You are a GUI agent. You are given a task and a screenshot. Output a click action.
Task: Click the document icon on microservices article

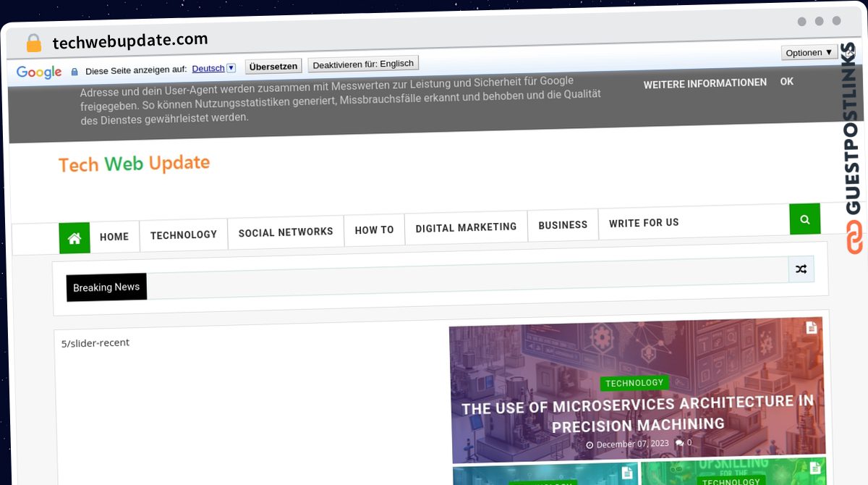point(812,328)
